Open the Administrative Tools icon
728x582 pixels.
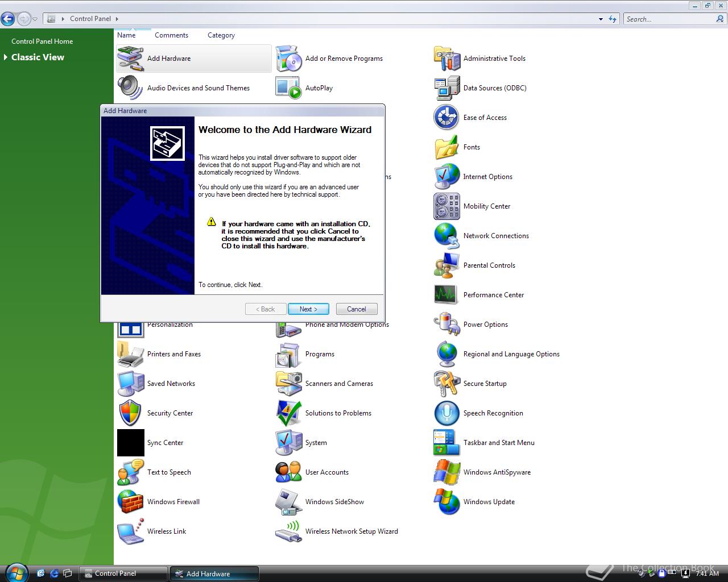coord(446,59)
